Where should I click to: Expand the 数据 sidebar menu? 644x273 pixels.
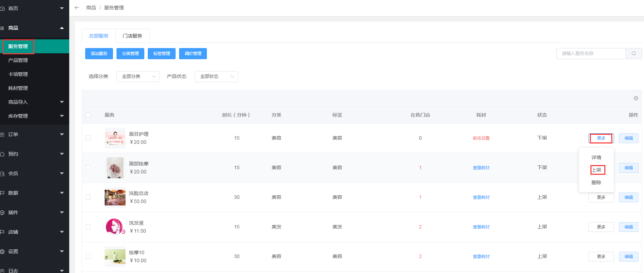[x=62, y=193]
